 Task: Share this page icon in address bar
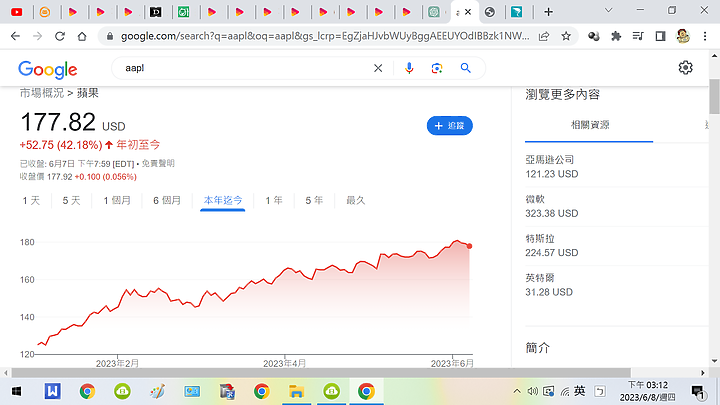(x=544, y=36)
